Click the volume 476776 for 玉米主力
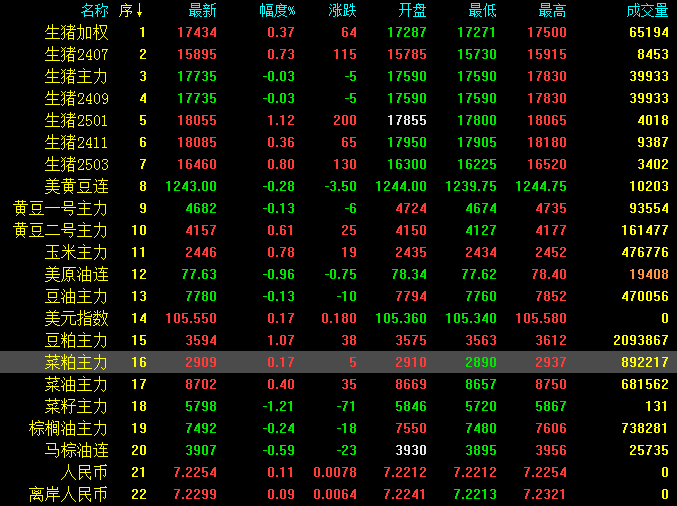Viewport: 677px width, 506px height. click(645, 253)
